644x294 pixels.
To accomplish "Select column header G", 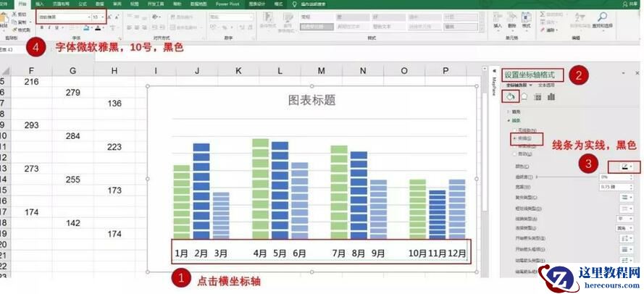I will tap(72, 71).
